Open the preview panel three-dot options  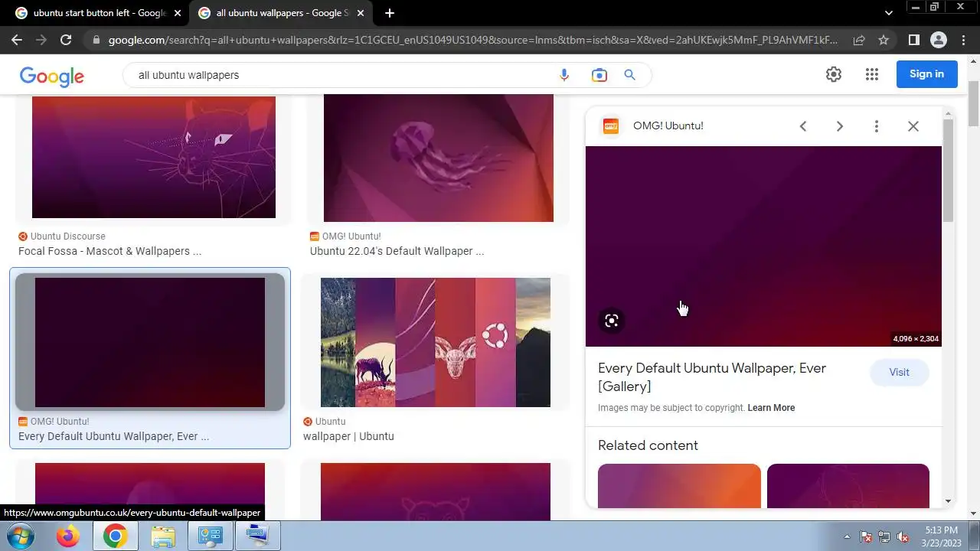click(877, 126)
